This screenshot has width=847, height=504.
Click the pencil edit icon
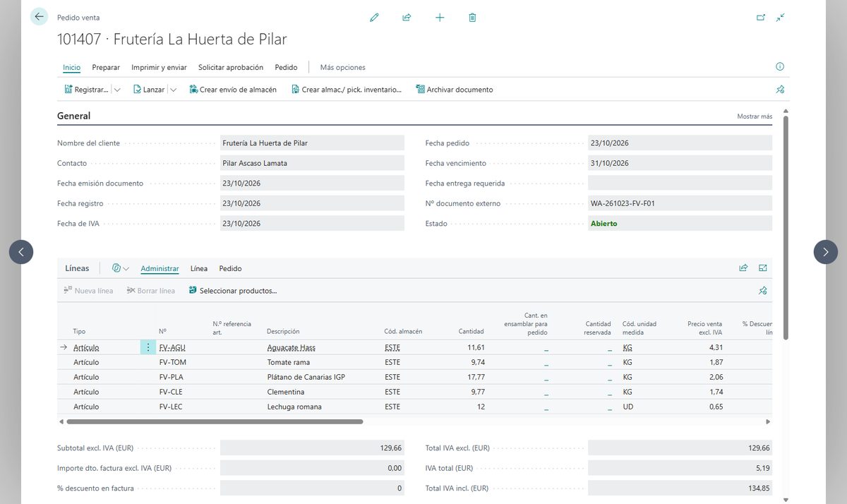(374, 18)
